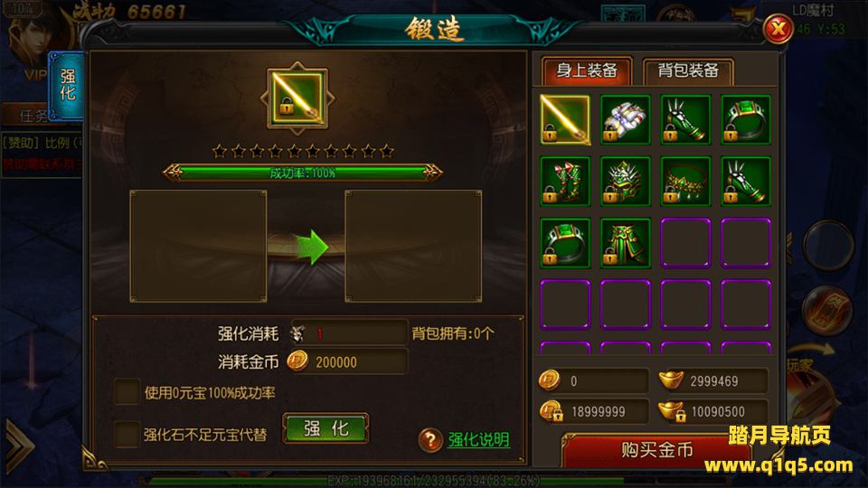Select the golden sword in equipment grid
868x488 pixels.
point(565,119)
